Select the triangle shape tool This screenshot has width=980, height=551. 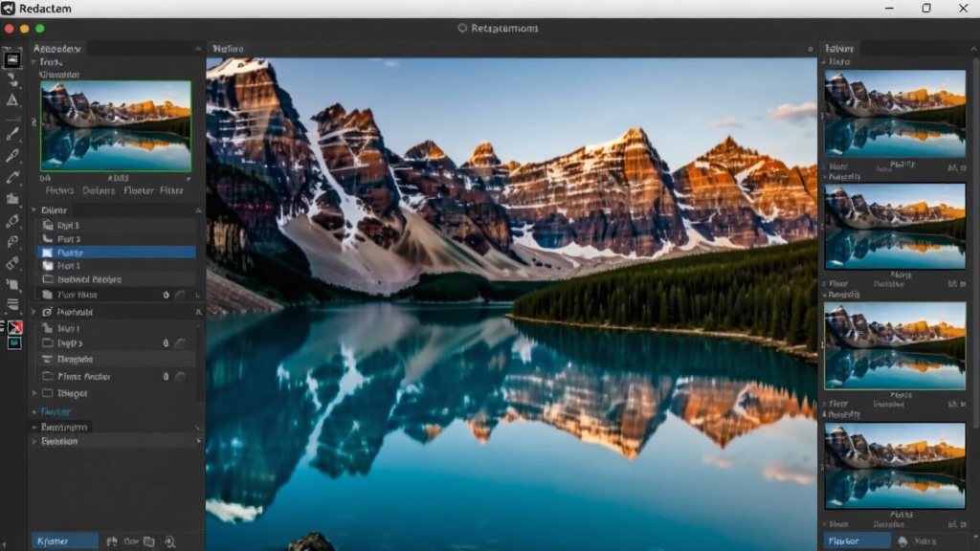[x=11, y=99]
